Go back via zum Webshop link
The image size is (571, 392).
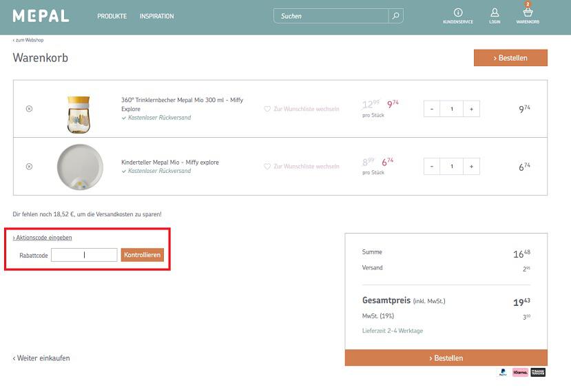(x=28, y=40)
